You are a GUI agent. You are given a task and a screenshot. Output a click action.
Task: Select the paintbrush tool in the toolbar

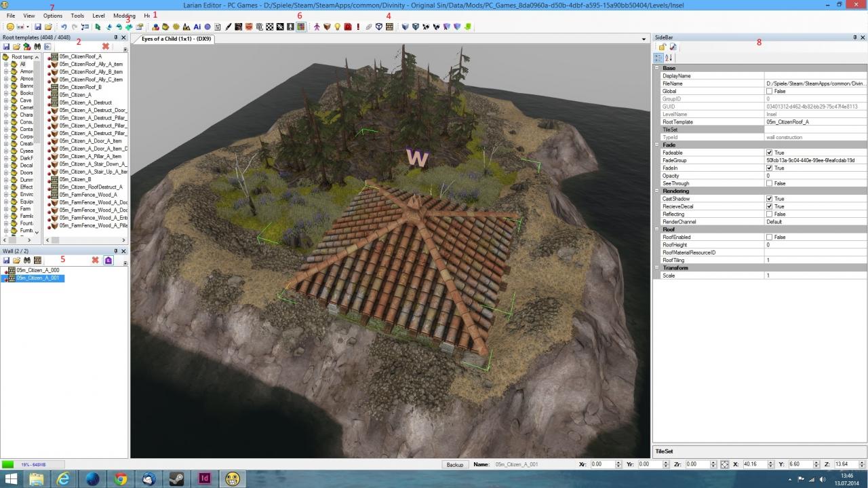pos(229,26)
